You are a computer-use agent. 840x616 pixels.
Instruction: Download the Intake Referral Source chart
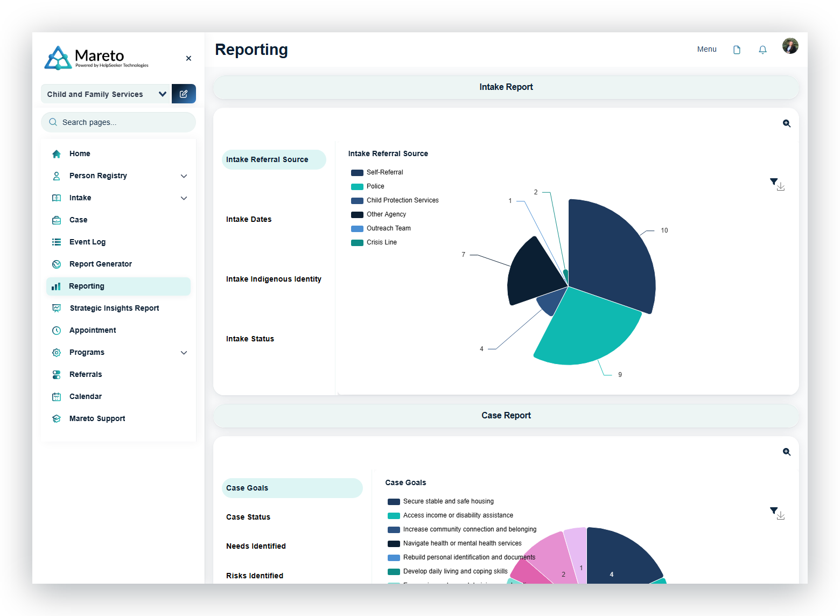pos(781,186)
